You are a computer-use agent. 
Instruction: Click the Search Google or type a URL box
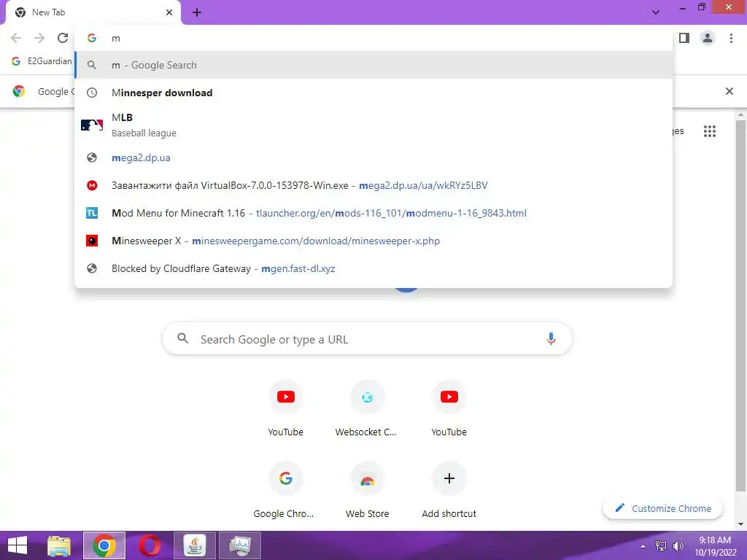(x=367, y=339)
